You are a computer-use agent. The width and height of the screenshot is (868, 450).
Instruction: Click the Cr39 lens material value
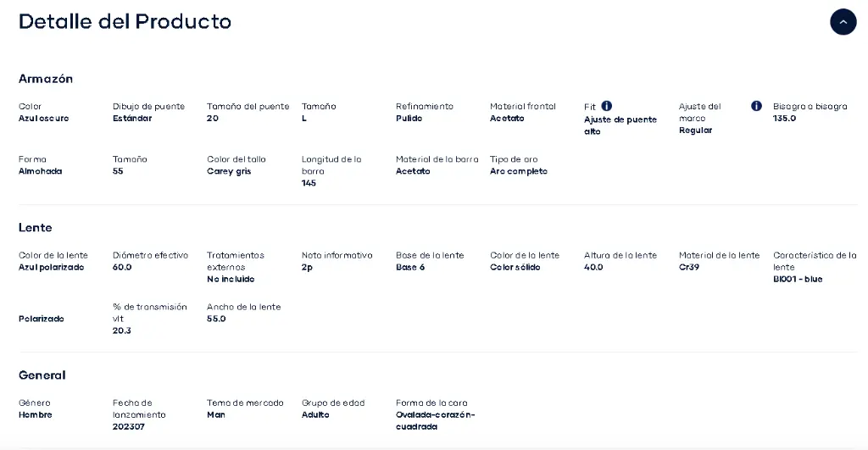click(689, 267)
